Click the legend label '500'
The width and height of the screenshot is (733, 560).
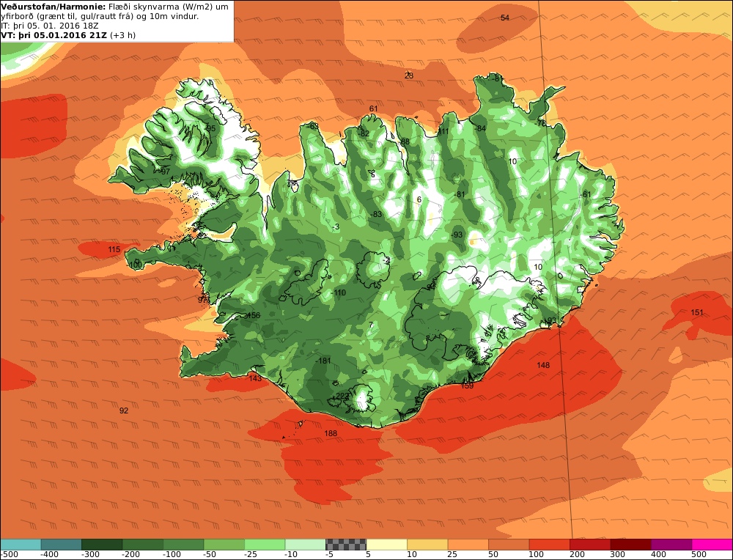coord(699,555)
